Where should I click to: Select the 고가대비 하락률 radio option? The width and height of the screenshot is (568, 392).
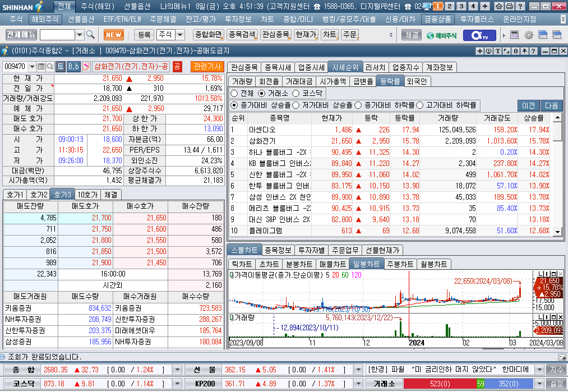point(419,105)
